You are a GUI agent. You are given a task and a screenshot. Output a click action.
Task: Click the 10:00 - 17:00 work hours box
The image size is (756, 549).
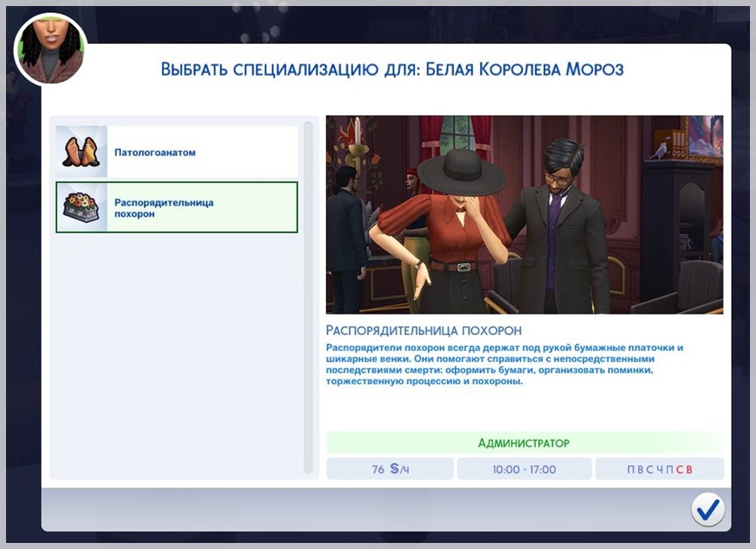point(524,469)
